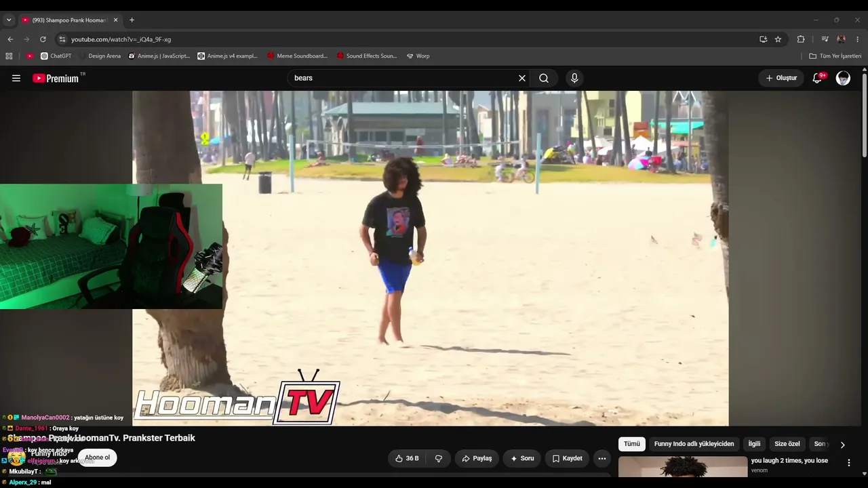Image resolution: width=868 pixels, height=488 pixels.
Task: Show more filter chips with right arrow
Action: 843,445
